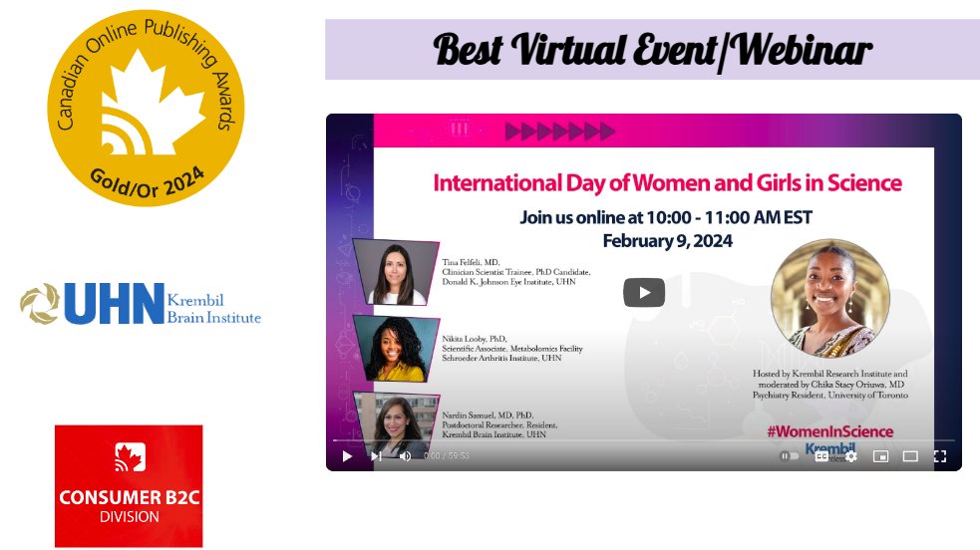980x550 pixels.
Task: Click Tina Felfeli's portrait photo
Action: click(x=396, y=272)
